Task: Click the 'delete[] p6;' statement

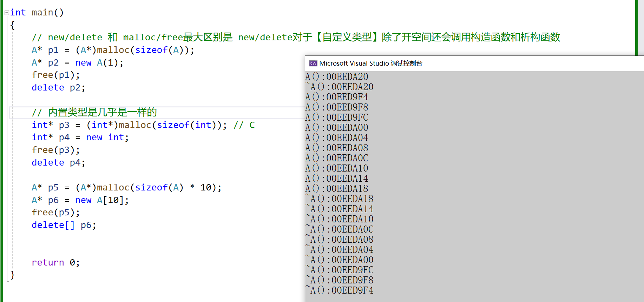Action: 64,225
